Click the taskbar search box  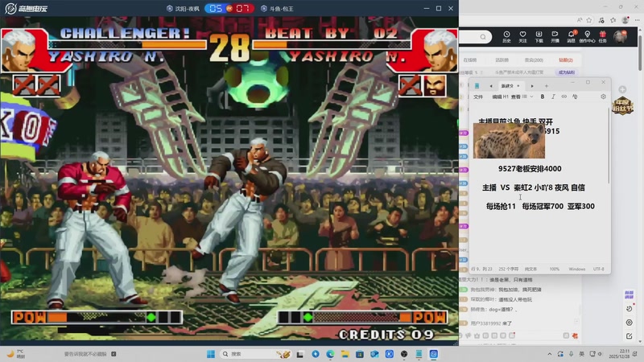tap(255, 354)
